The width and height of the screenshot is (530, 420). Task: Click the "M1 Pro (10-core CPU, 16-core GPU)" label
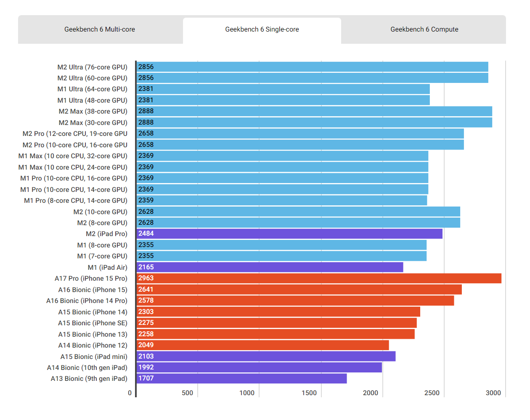coord(74,178)
